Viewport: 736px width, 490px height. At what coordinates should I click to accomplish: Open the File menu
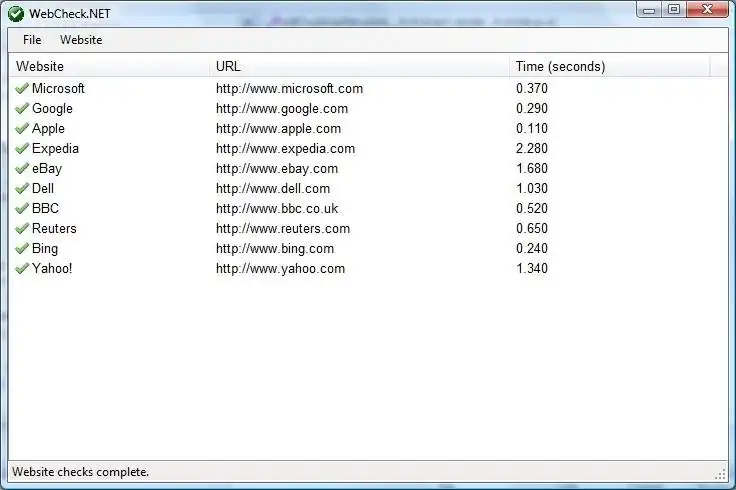[32, 40]
